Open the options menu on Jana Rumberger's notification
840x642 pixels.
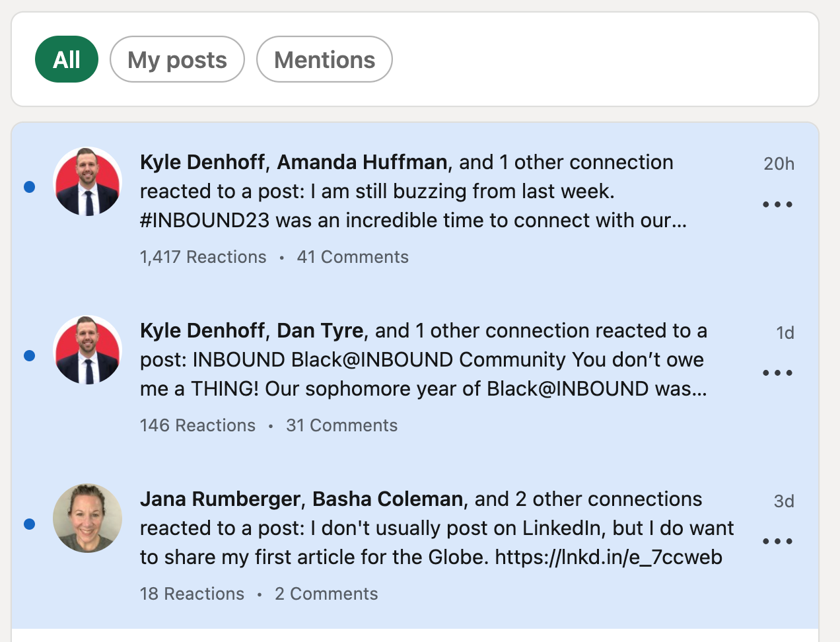tap(778, 541)
